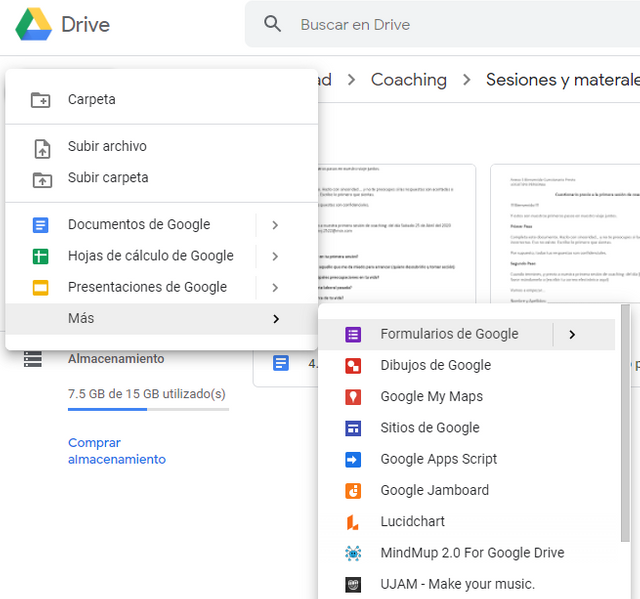Click the green Google Sheets icon
The image size is (640, 599).
40,256
